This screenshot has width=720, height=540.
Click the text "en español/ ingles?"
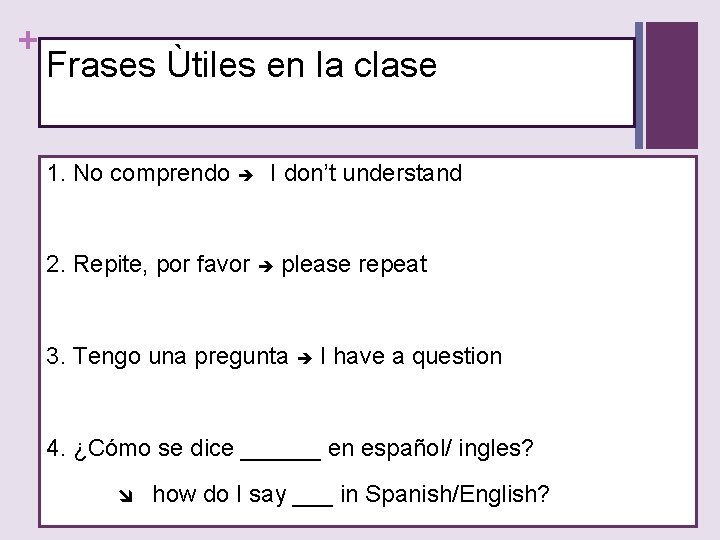(x=430, y=448)
